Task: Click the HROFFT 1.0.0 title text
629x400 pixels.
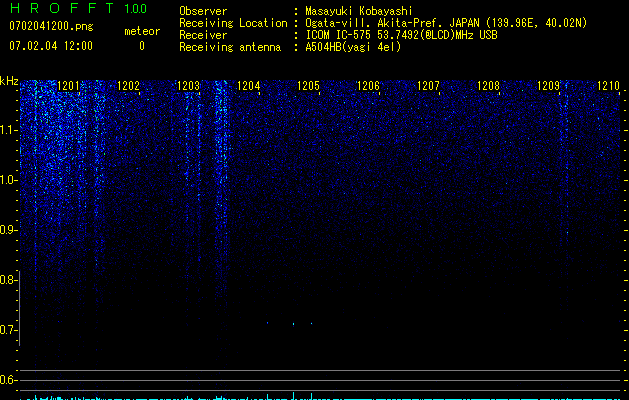Action: 79,8
